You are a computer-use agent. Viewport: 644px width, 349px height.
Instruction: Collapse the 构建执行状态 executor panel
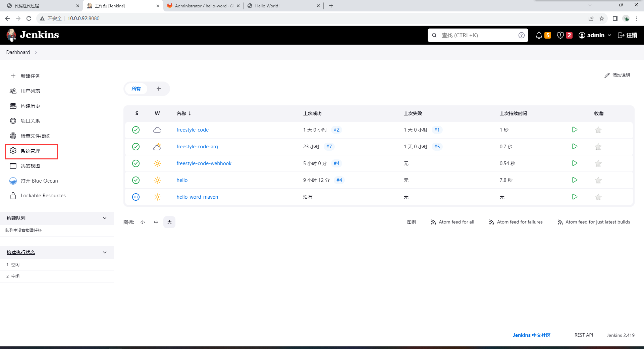pyautogui.click(x=105, y=252)
